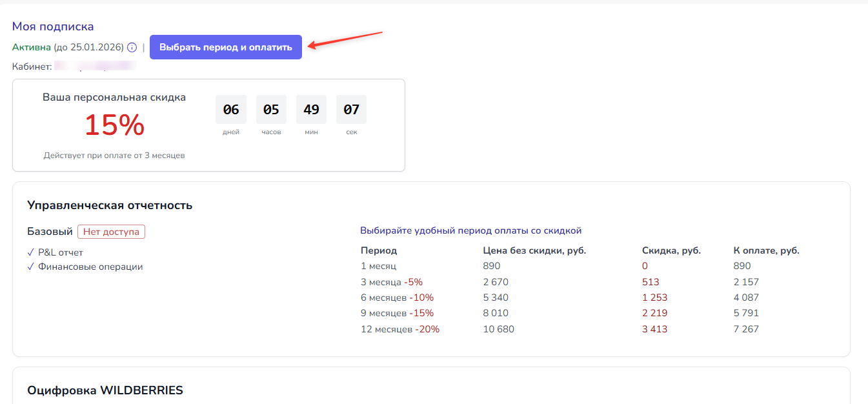Click the minutes countdown box showing 49
This screenshot has width=868, height=404.
click(x=311, y=110)
